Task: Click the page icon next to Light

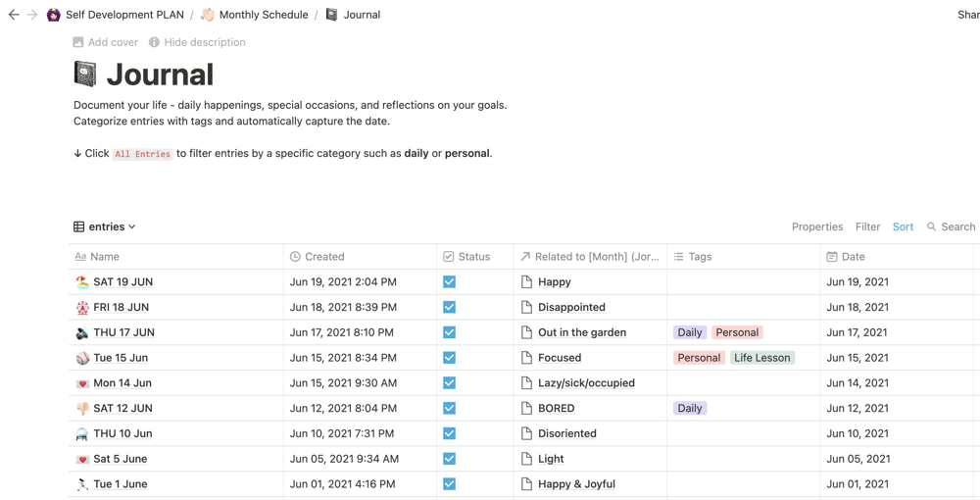Action: (x=527, y=459)
